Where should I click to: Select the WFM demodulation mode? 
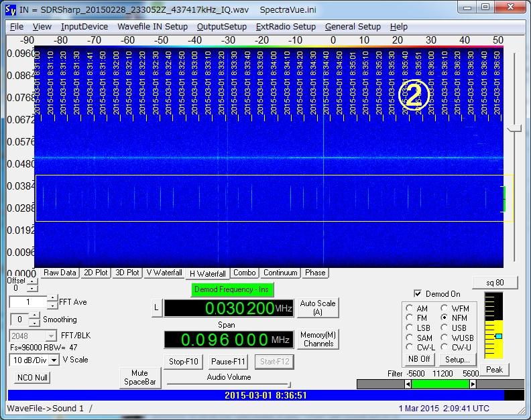tap(444, 308)
